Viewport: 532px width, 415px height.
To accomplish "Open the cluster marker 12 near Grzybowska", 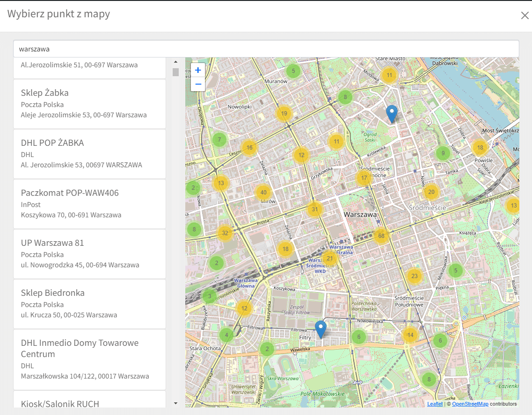I will [301, 155].
